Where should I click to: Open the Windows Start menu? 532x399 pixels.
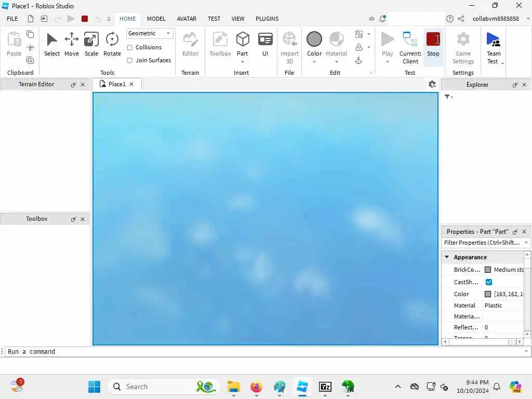click(94, 387)
